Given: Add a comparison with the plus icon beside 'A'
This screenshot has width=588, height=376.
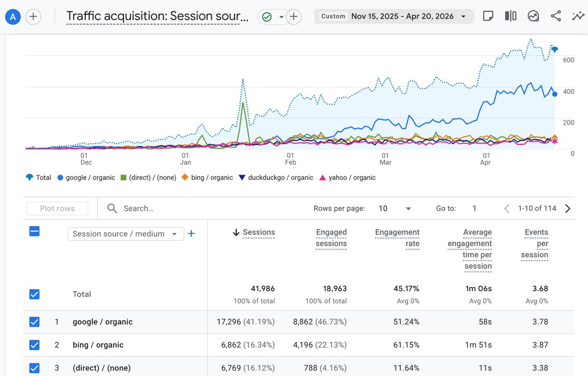Looking at the screenshot, I should [33, 17].
